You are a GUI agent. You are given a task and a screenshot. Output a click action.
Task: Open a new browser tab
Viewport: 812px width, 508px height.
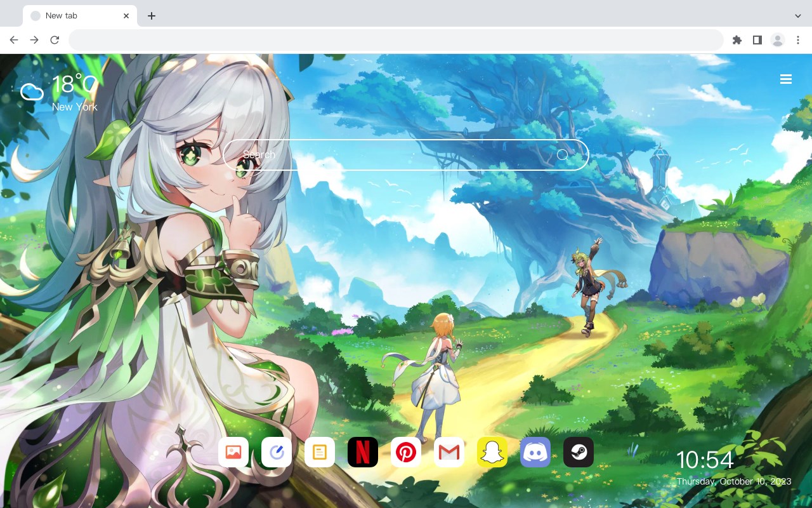151,16
